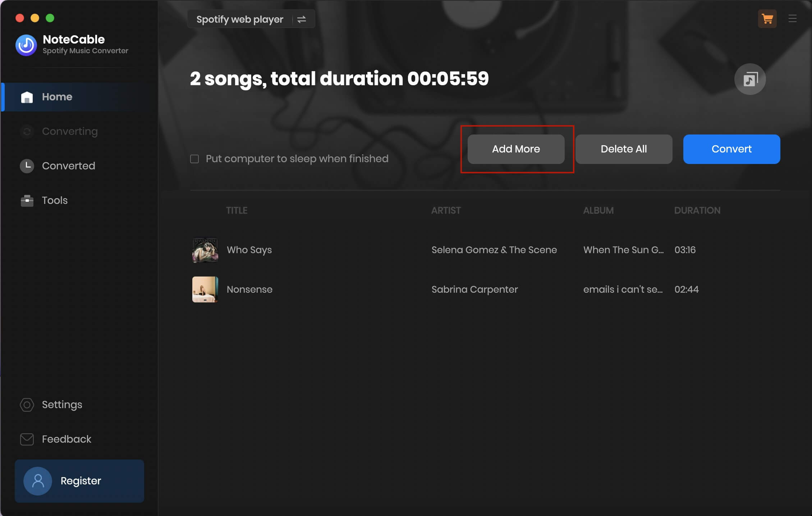Viewport: 812px width, 516px height.
Task: Click the Who Says album thumbnail
Action: (x=205, y=250)
